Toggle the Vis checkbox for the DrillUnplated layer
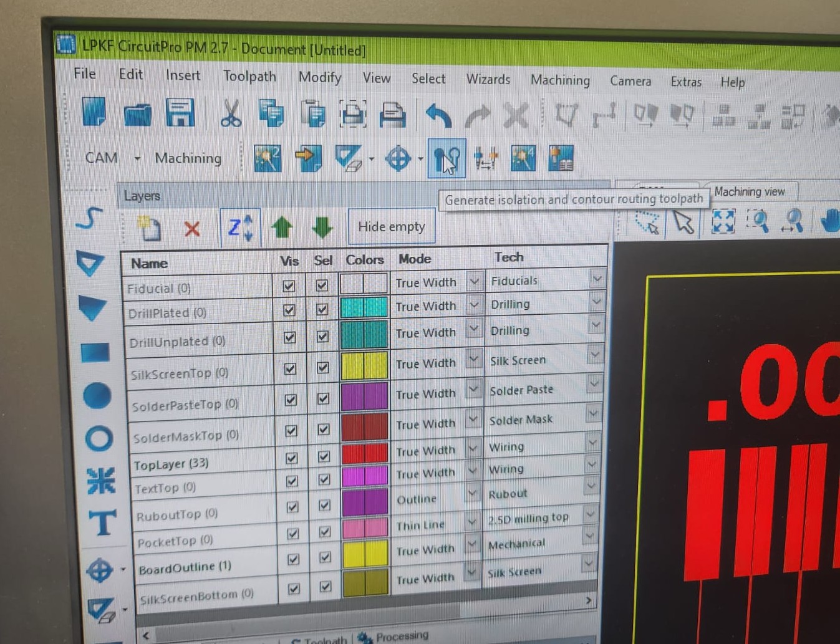Screen dimensions: 840x644 [x=289, y=337]
